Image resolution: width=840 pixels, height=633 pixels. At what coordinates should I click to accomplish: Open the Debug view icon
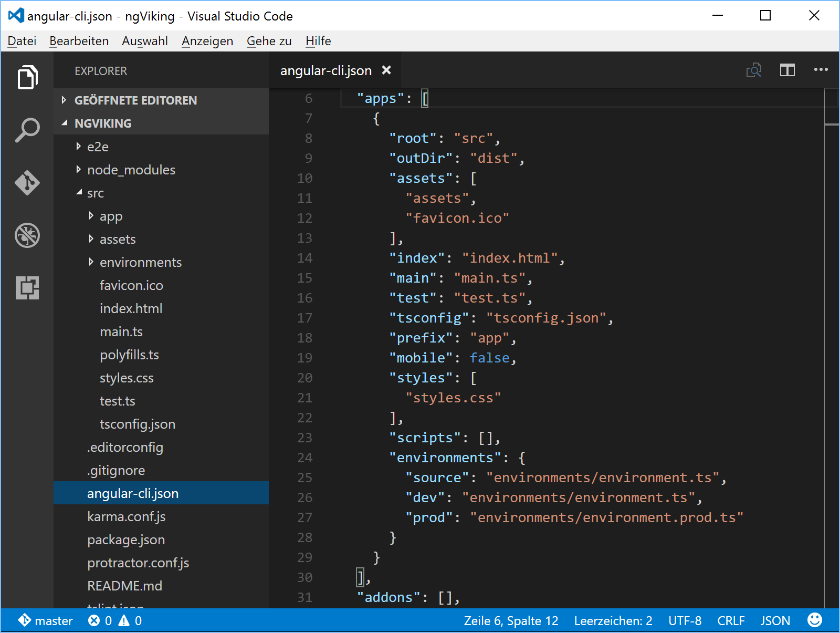pos(27,235)
